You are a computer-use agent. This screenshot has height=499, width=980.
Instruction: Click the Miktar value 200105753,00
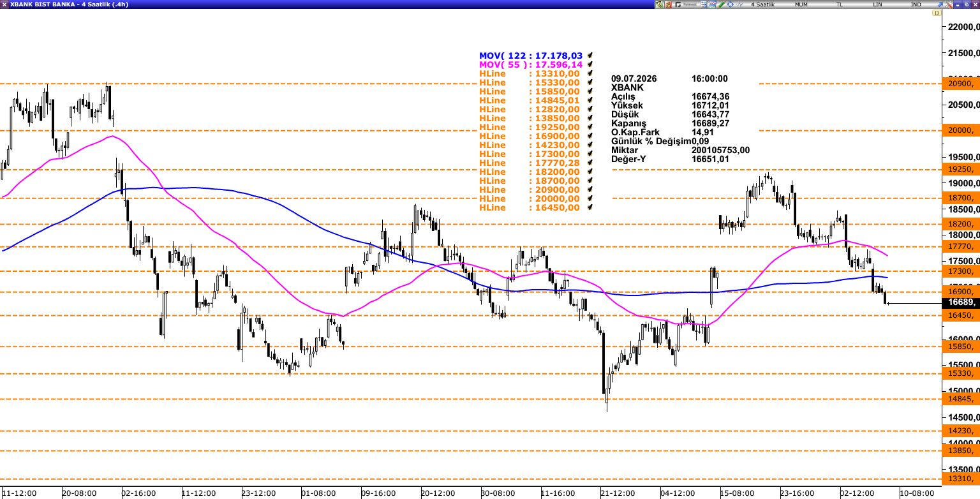(x=720, y=150)
